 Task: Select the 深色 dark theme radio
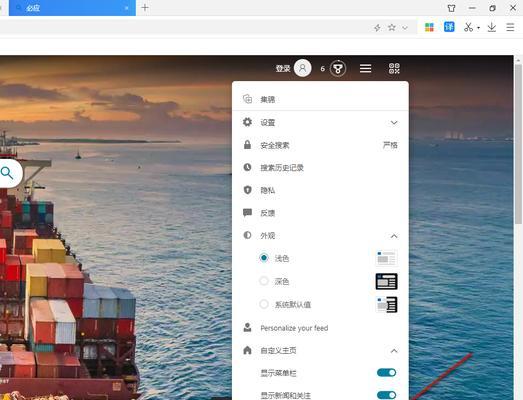tap(264, 281)
